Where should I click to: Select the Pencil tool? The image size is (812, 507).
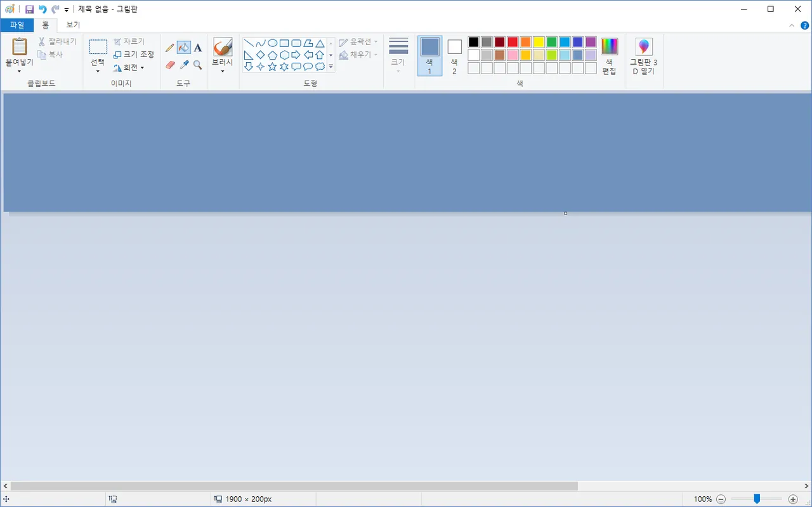click(169, 48)
